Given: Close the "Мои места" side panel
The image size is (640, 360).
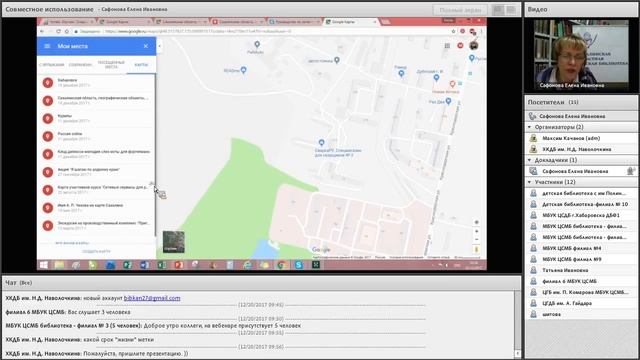Looking at the screenshot, I should pyautogui.click(x=146, y=46).
